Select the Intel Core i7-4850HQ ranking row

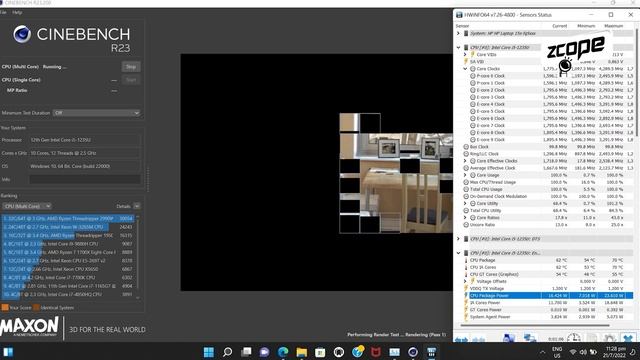pos(68,294)
